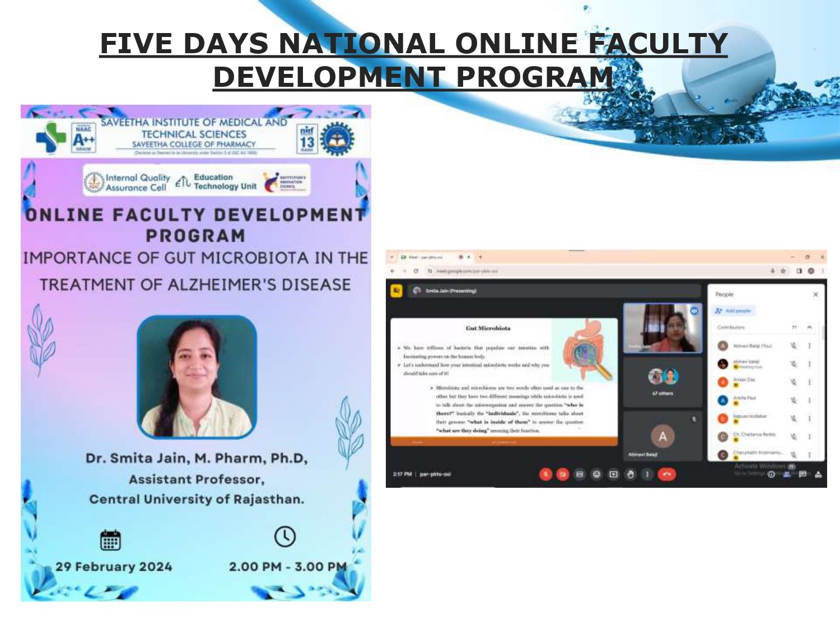Click the People panel scrollbar

pyautogui.click(x=823, y=332)
